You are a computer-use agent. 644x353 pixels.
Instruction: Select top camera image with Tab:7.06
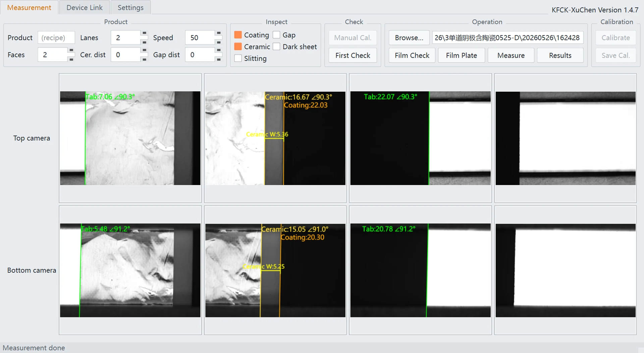click(x=130, y=138)
